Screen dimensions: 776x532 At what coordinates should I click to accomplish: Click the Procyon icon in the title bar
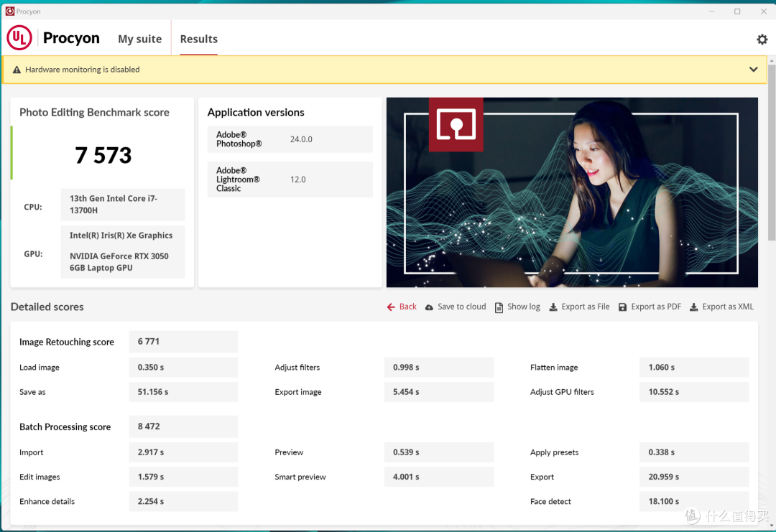pos(9,11)
